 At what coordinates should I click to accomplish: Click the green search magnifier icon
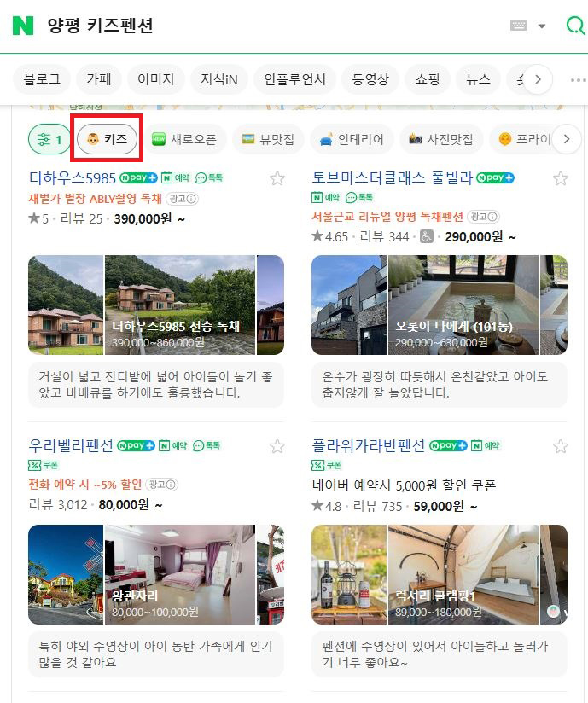tap(575, 26)
